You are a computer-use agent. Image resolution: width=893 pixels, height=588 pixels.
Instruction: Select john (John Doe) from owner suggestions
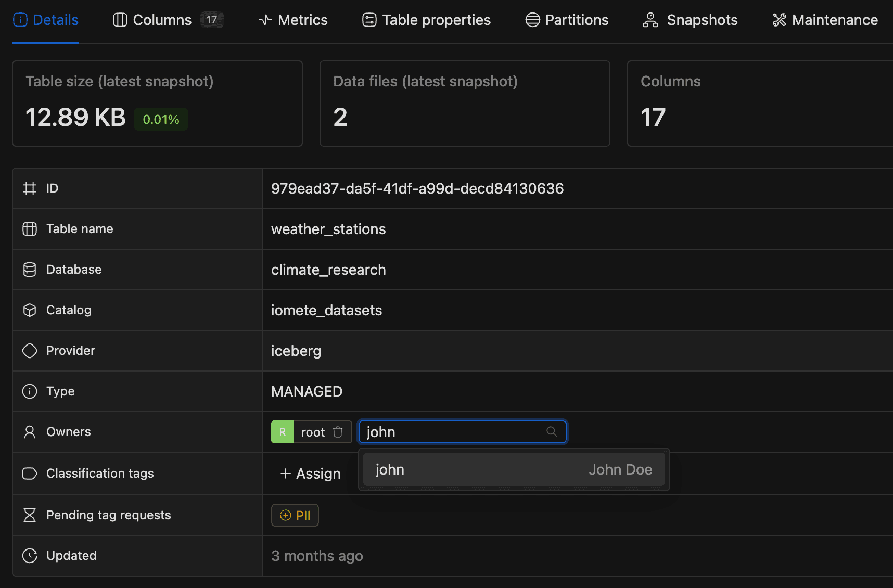(513, 469)
